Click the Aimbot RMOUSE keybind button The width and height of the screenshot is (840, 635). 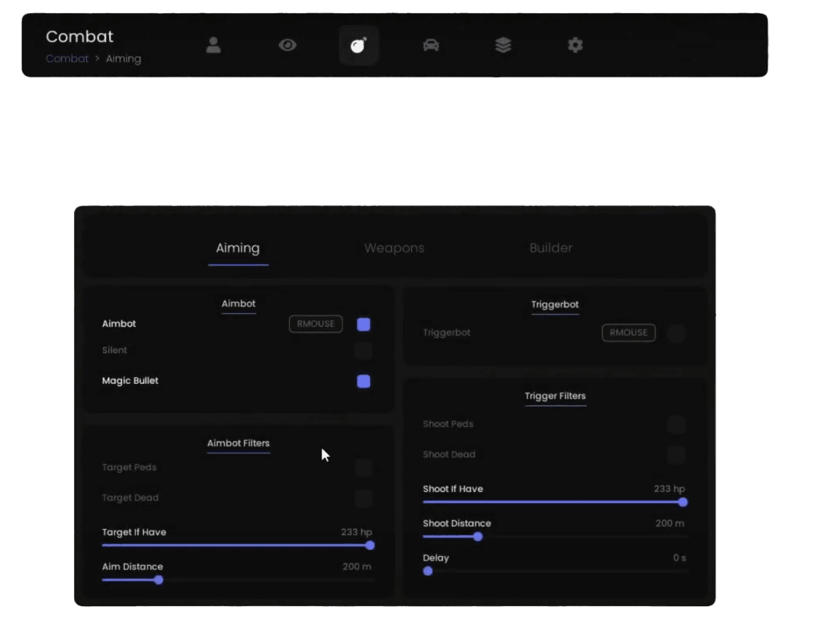[x=316, y=324]
